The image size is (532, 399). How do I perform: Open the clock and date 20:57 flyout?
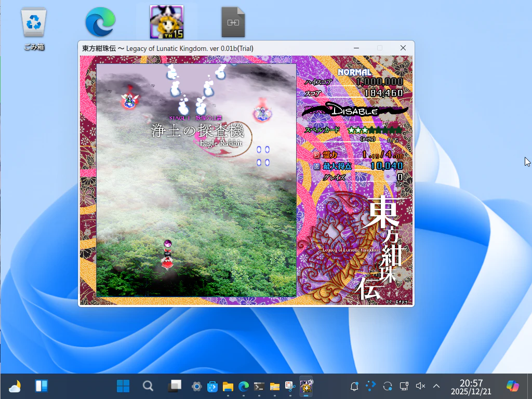pos(471,387)
